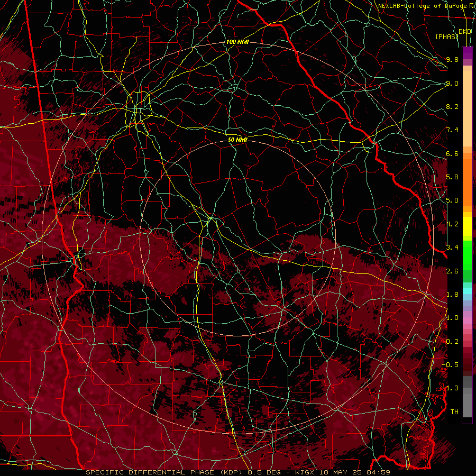Click the -0.5 scale value

450,365
